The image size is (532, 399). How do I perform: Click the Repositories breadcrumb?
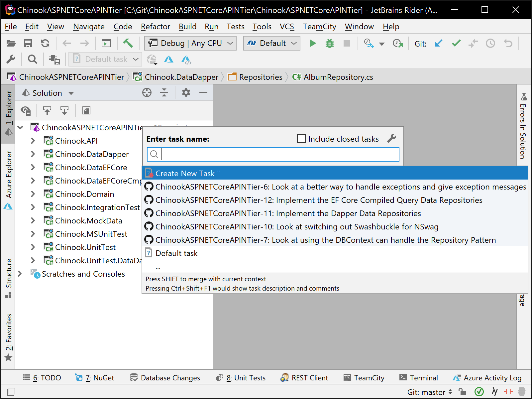pyautogui.click(x=255, y=77)
